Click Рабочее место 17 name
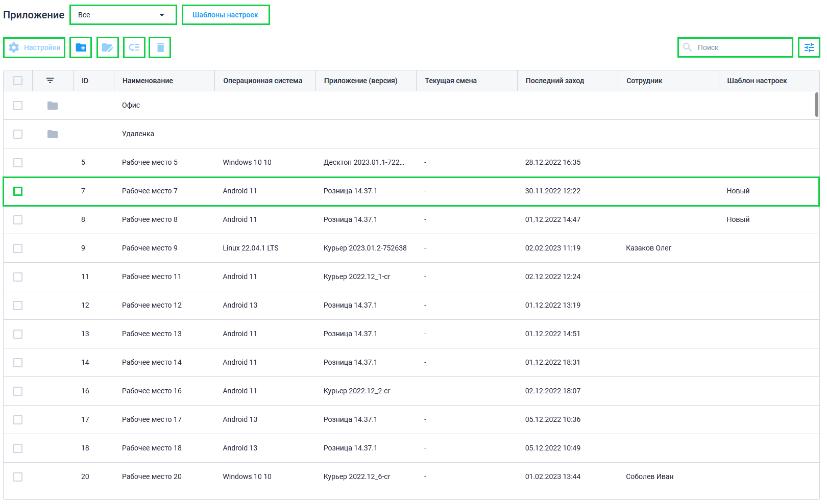 click(x=152, y=419)
